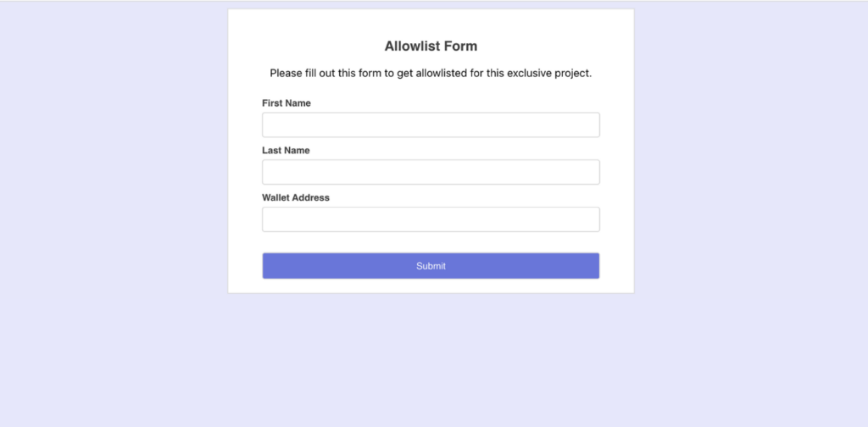Image resolution: width=868 pixels, height=427 pixels.
Task: Click the word "project" in the description
Action: pyautogui.click(x=572, y=73)
